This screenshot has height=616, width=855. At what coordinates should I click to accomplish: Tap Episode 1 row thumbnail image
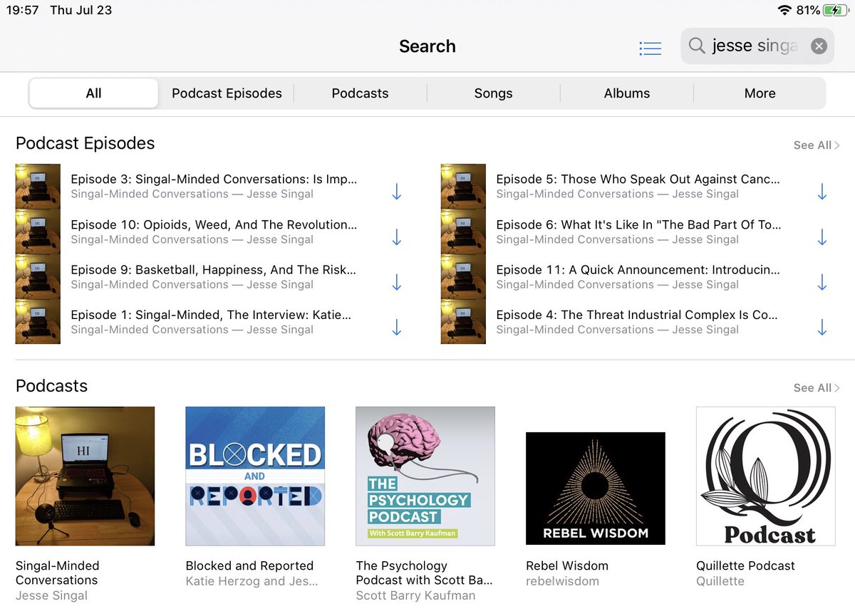click(x=38, y=321)
